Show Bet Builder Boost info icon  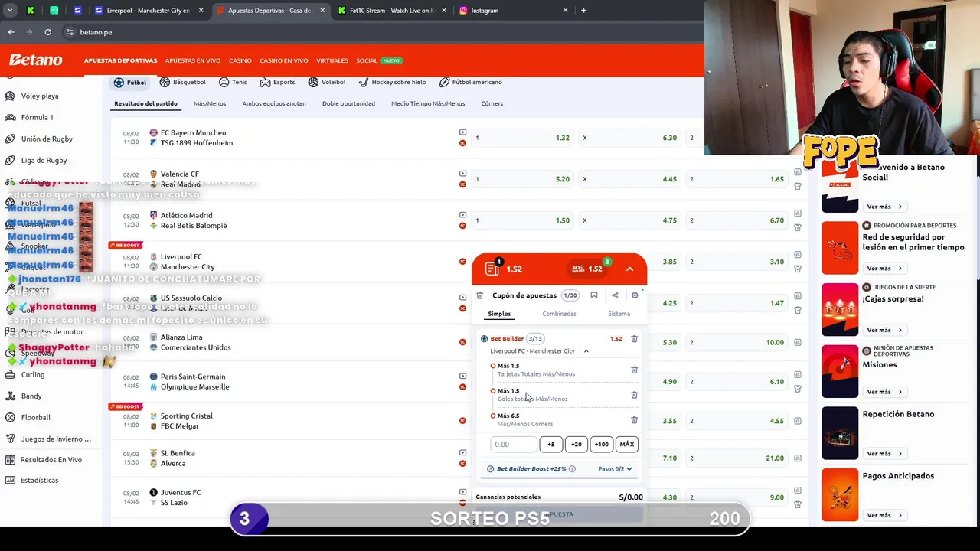pos(572,468)
